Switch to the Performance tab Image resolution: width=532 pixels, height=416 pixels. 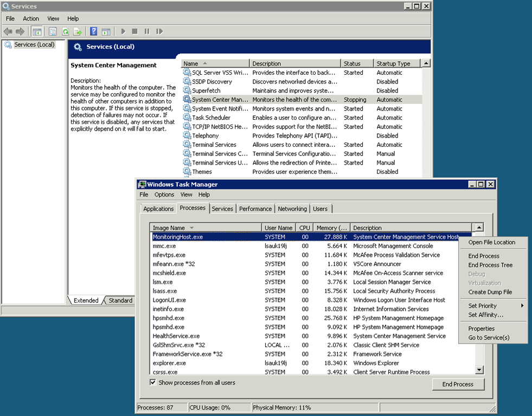(255, 209)
